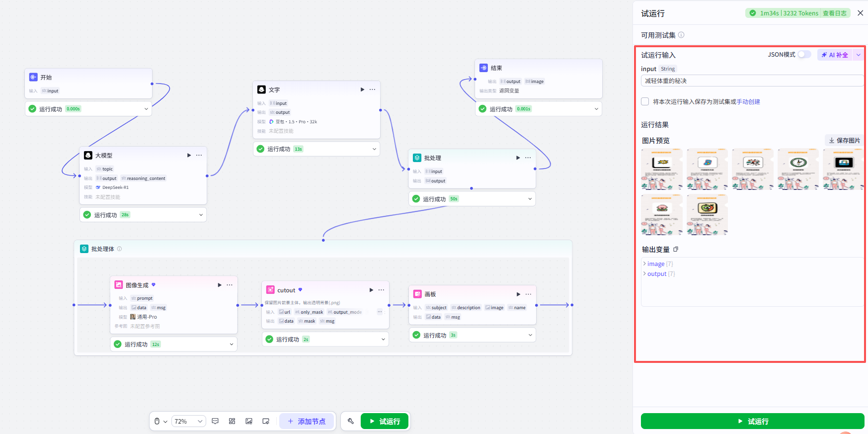Image resolution: width=868 pixels, height=434 pixels.
Task: Click the input text field containing 减轻体重的秘决
Action: click(752, 81)
